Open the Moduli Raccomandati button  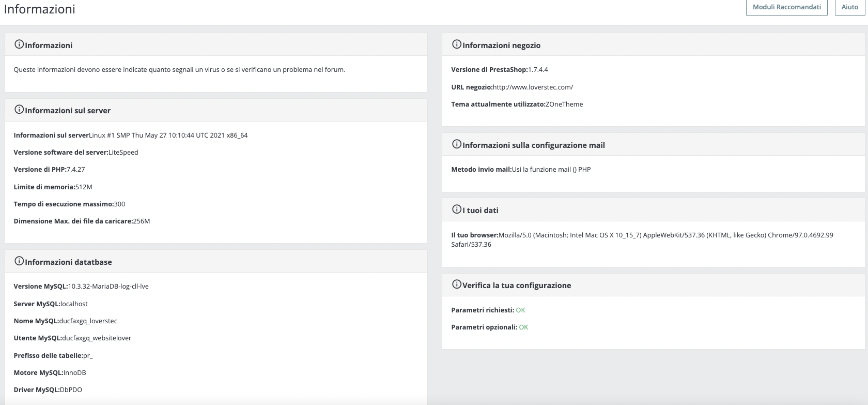tap(786, 7)
